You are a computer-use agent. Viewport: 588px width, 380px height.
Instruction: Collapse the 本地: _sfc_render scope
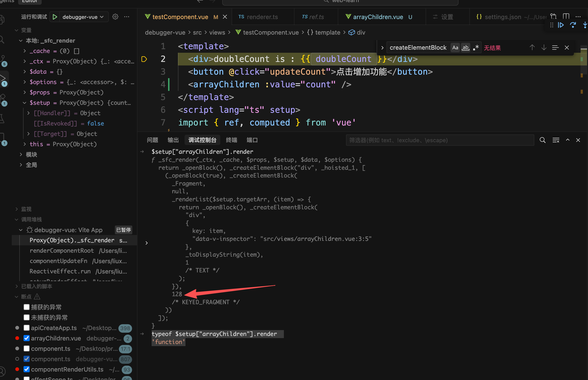(x=21, y=40)
